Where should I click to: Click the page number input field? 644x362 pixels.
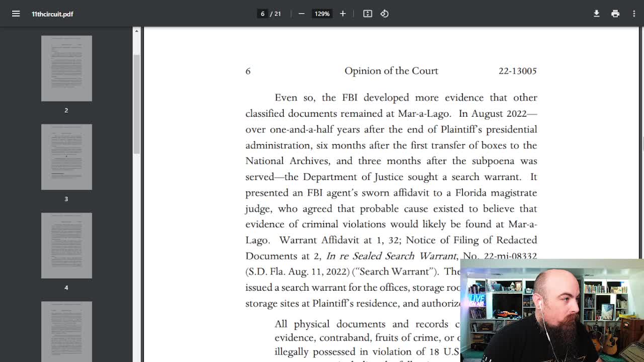pyautogui.click(x=262, y=14)
